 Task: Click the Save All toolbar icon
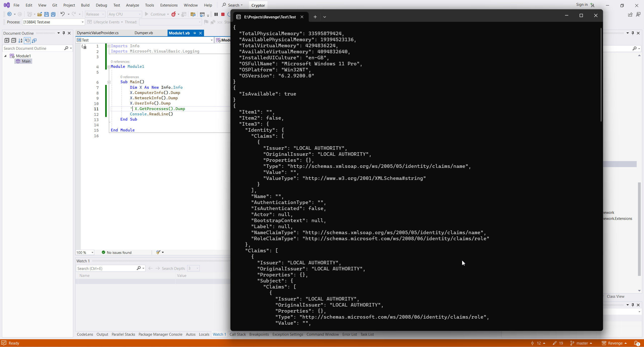[x=53, y=14]
